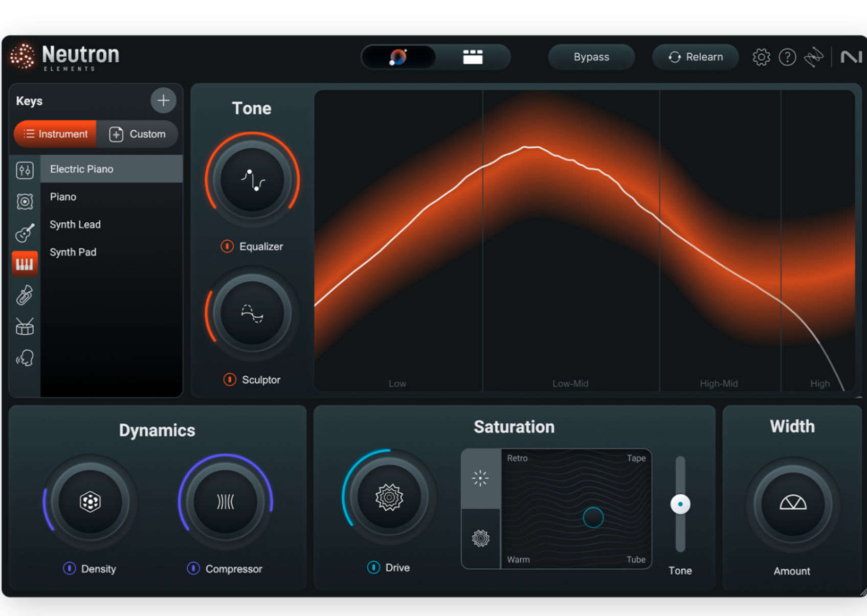Toggle the Sculptor power button

230,380
